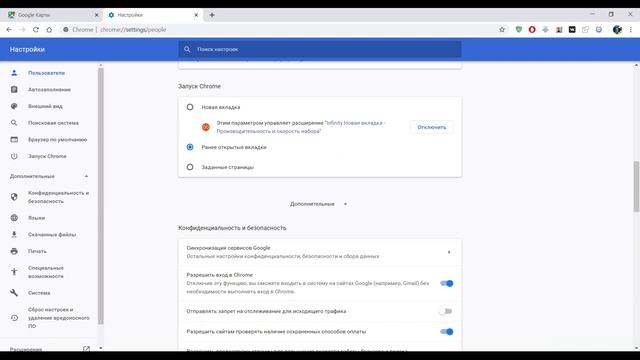The height and width of the screenshot is (360, 640).
Task: Open the home page button
Action: click(49, 29)
